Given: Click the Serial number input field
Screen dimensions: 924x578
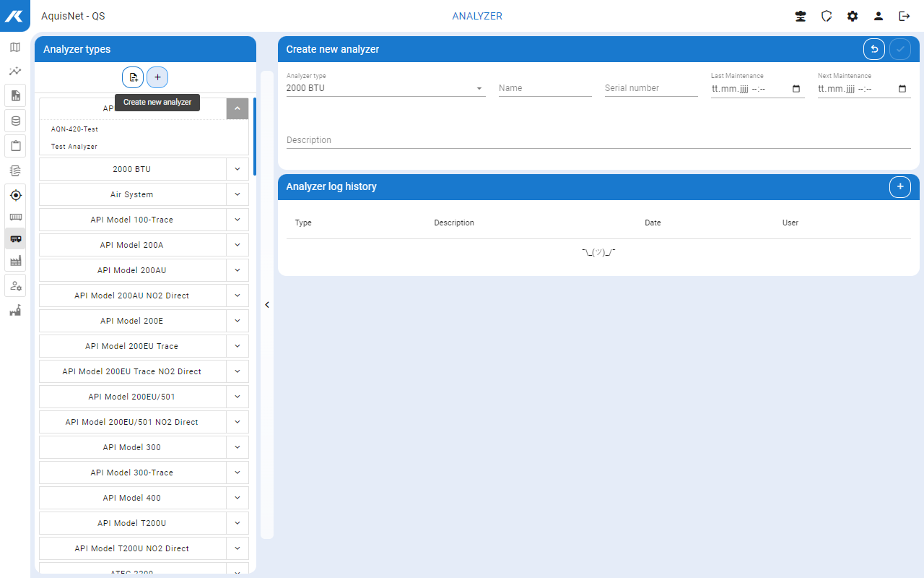Looking at the screenshot, I should coord(650,88).
